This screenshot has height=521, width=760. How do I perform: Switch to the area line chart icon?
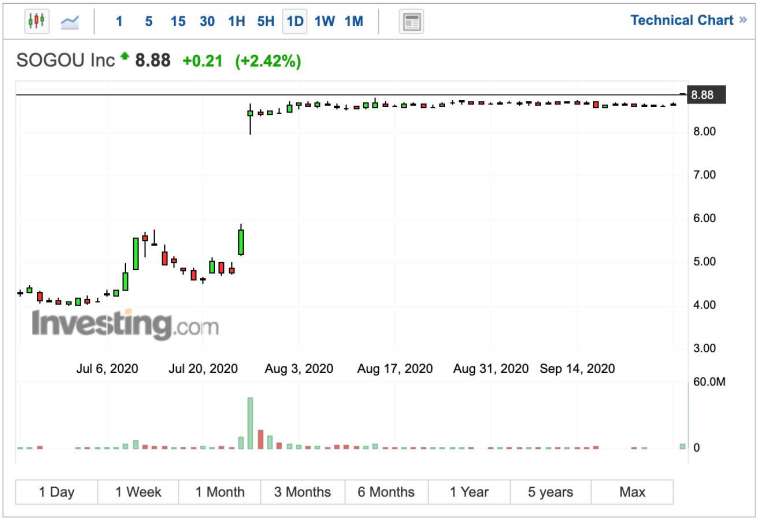(70, 22)
